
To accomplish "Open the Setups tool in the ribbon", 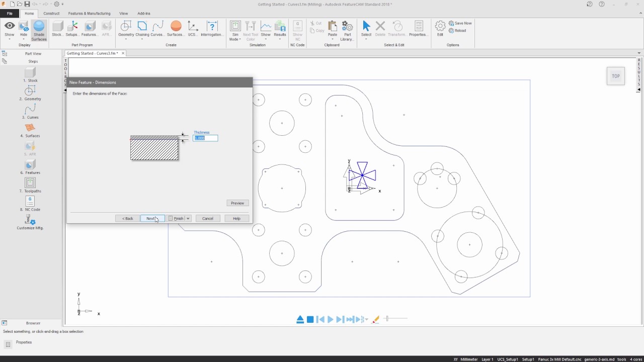I will tap(72, 29).
